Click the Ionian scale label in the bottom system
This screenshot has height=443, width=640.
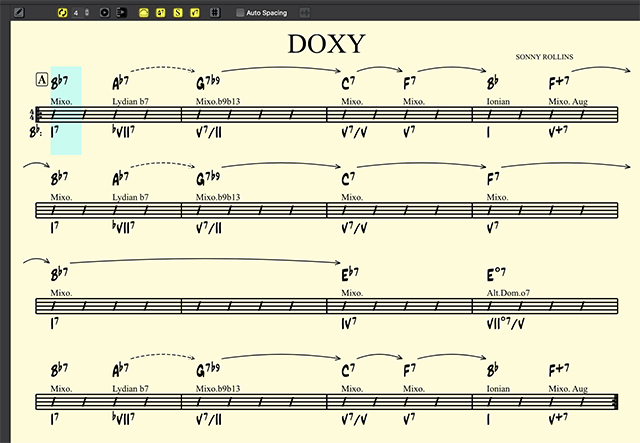pos(498,389)
